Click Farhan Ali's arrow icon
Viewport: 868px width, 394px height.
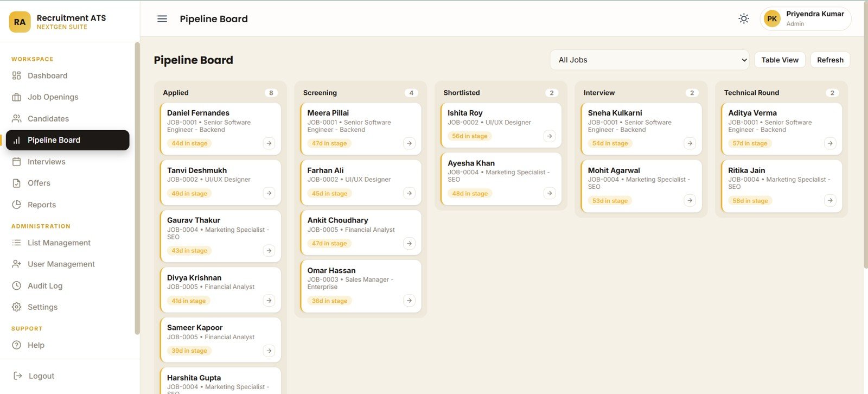(410, 193)
